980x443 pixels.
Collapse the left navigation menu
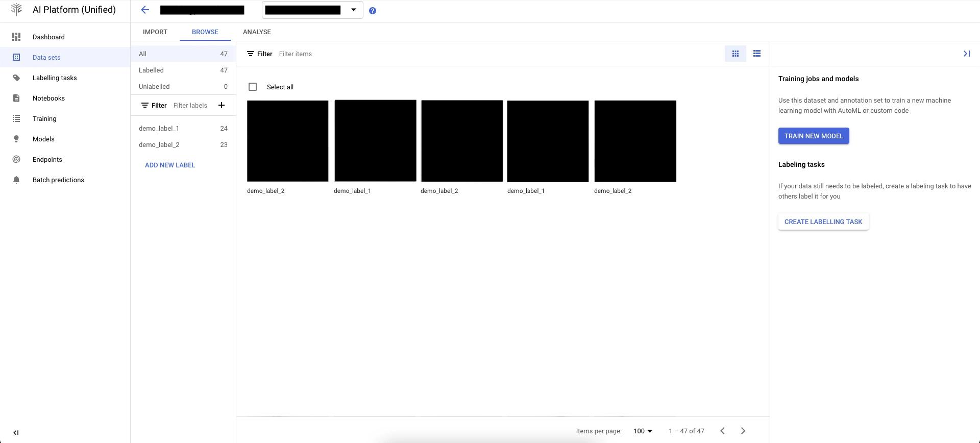pos(16,432)
